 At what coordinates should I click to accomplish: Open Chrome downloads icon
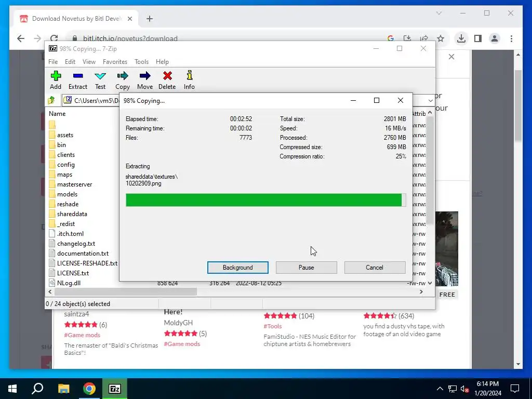461,38
